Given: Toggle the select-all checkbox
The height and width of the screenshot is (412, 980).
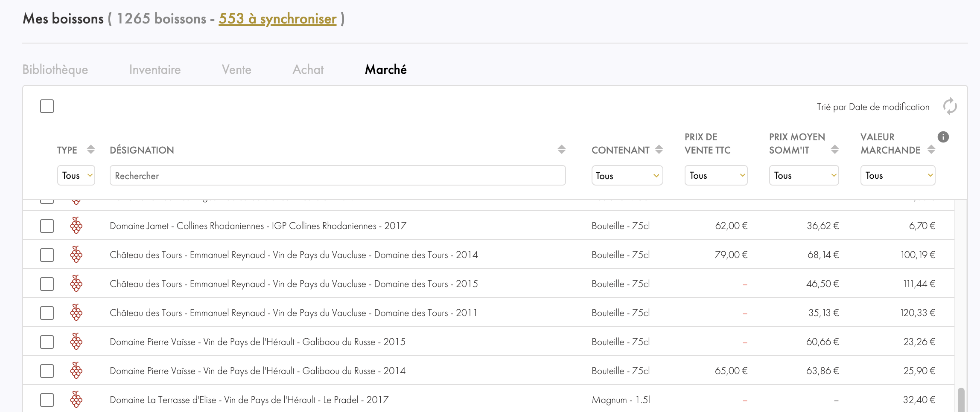Looking at the screenshot, I should pyautogui.click(x=47, y=106).
